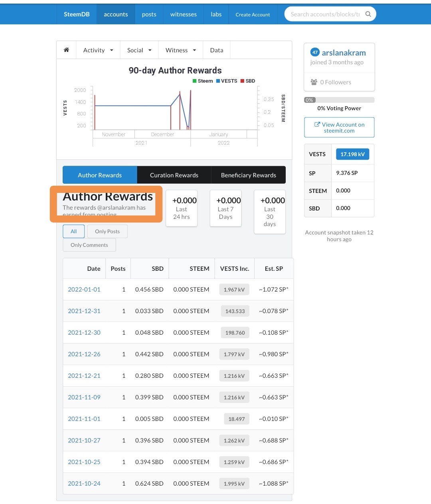The height and width of the screenshot is (504, 431).
Task: Click the Last 30 days reward card
Action: click(270, 212)
